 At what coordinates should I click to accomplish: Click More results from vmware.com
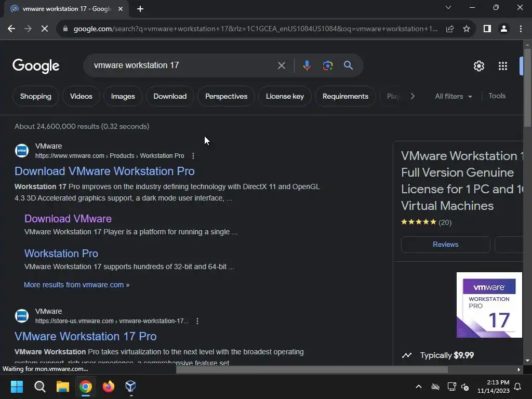click(77, 285)
